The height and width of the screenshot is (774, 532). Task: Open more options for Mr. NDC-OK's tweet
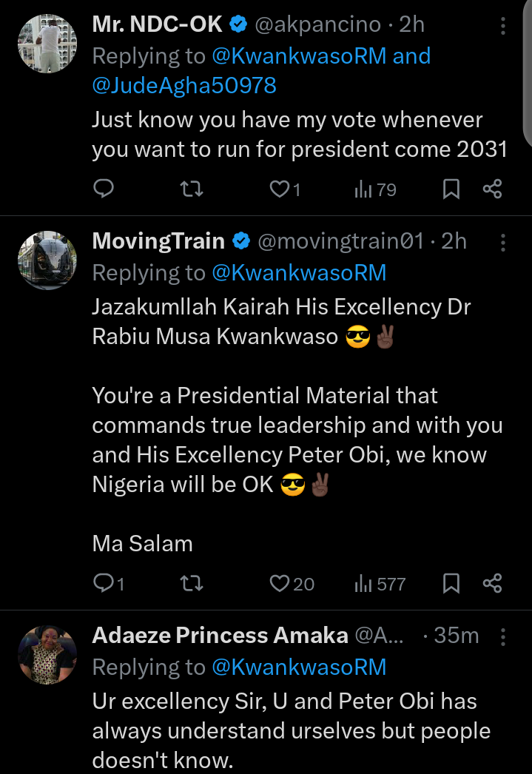tap(503, 26)
